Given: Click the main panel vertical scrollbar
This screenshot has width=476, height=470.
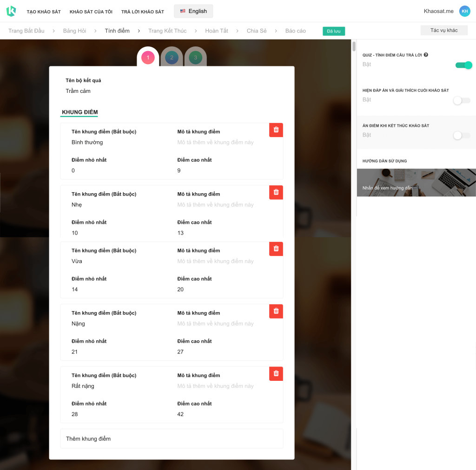Looking at the screenshot, I should [354, 46].
